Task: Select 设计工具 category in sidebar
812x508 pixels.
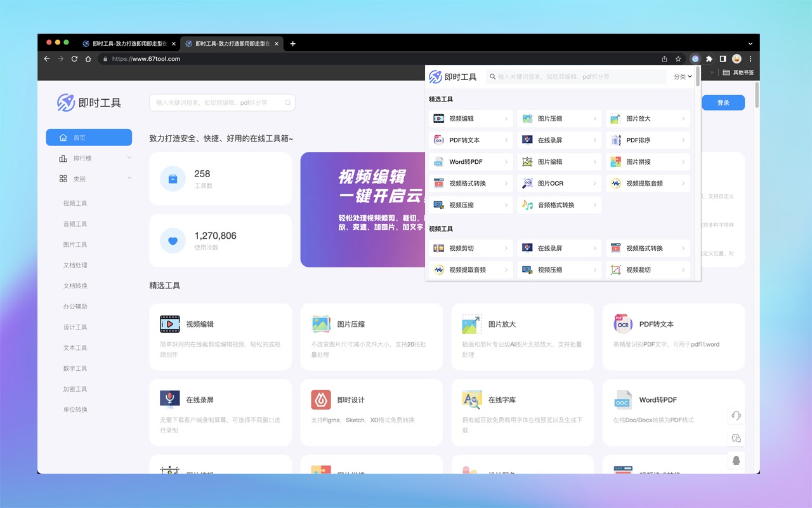Action: click(75, 327)
